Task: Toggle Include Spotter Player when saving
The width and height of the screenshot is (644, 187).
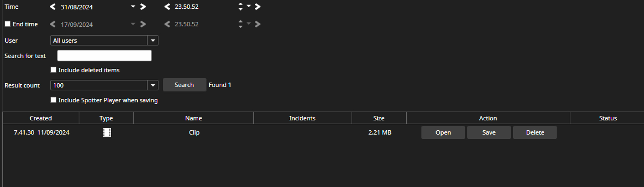Action: [53, 100]
